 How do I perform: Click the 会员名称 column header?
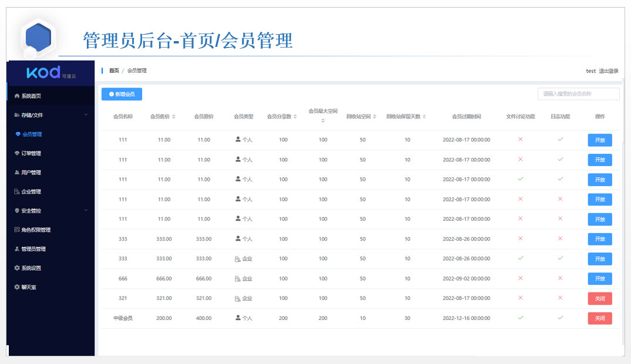point(123,117)
